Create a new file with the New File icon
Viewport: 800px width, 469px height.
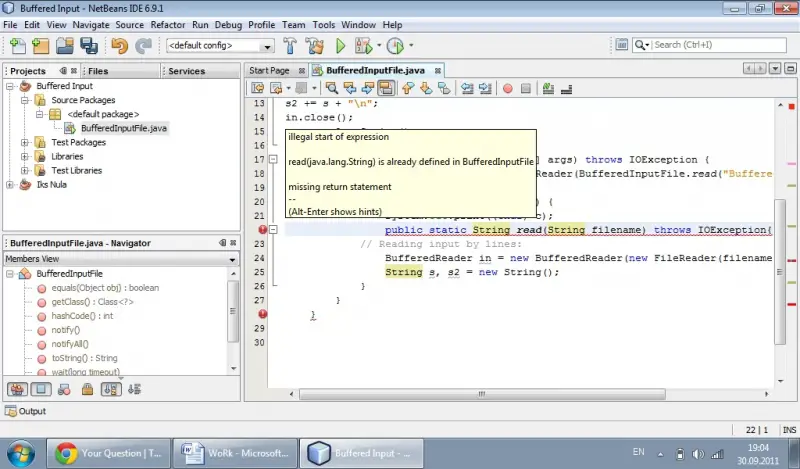[18, 46]
